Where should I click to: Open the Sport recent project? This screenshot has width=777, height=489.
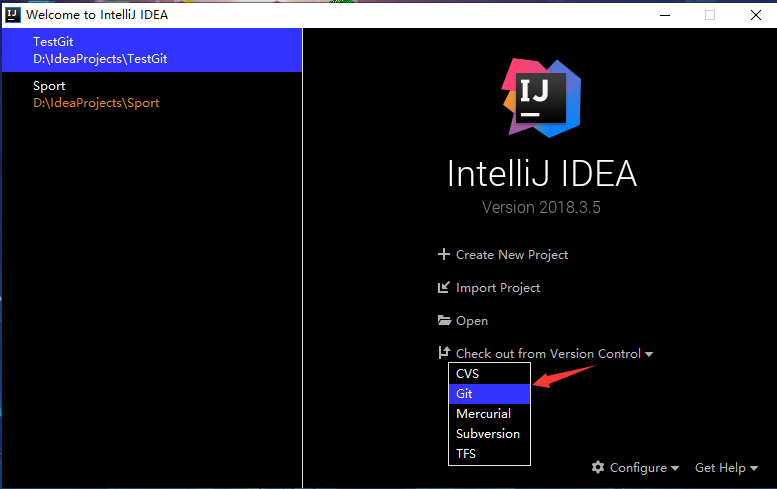click(x=152, y=94)
